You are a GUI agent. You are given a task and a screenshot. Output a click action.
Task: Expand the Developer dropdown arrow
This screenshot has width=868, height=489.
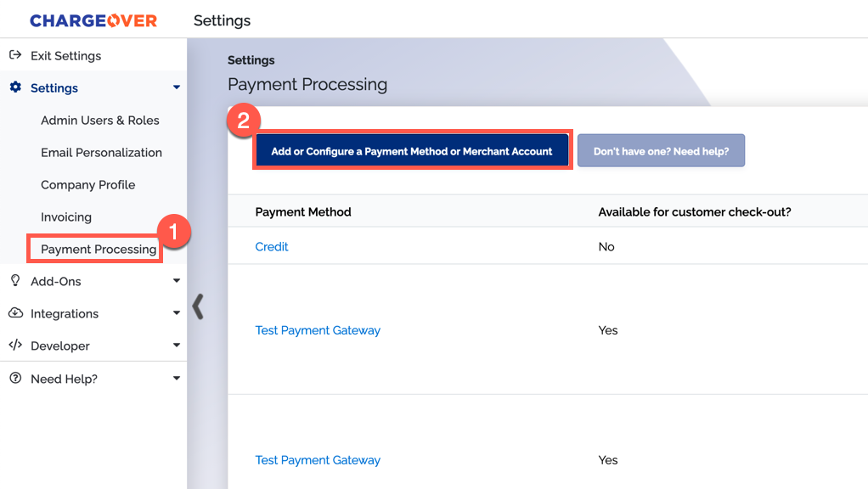(176, 346)
